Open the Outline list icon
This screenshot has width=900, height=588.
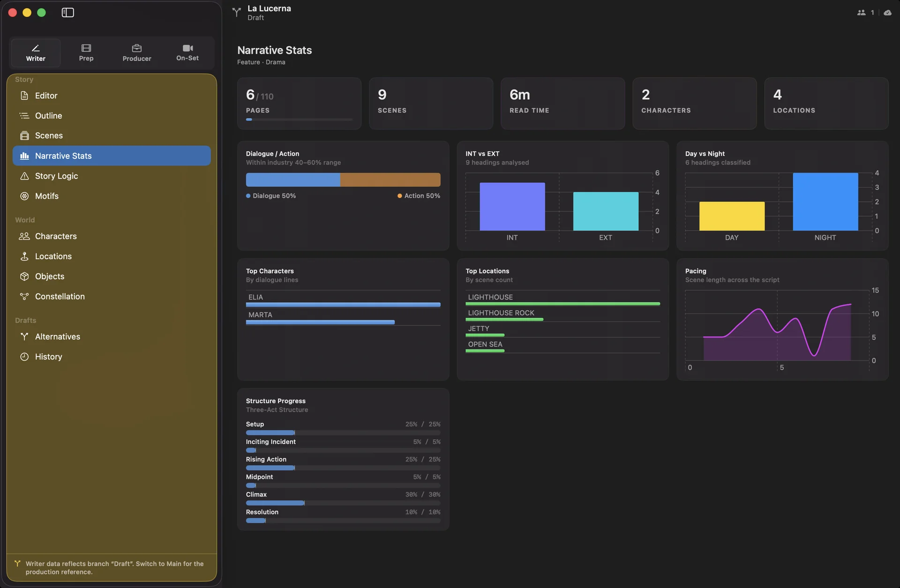point(24,116)
